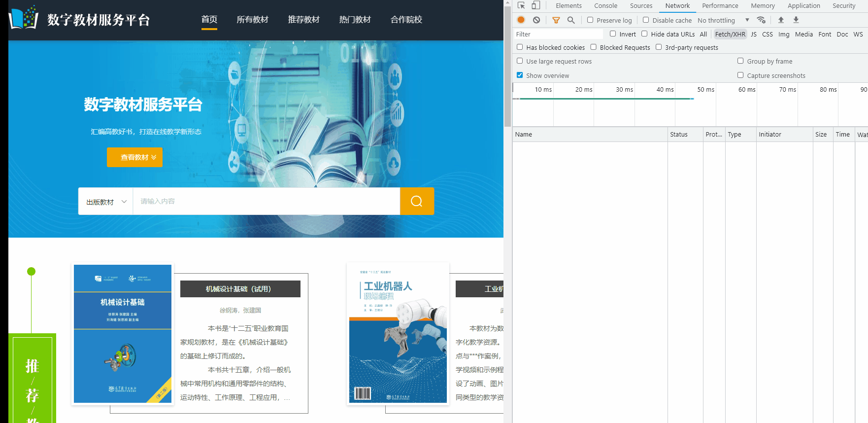
Task: Enable Capture screenshots
Action: 740,75
